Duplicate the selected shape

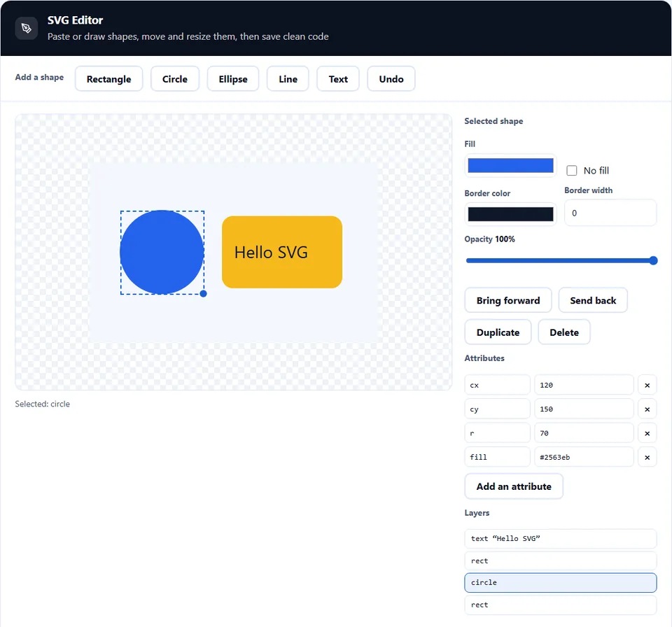click(498, 332)
